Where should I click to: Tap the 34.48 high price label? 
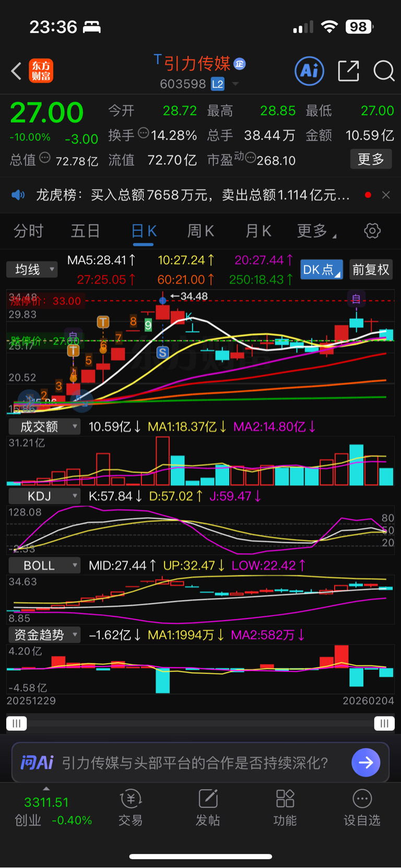pyautogui.click(x=194, y=296)
